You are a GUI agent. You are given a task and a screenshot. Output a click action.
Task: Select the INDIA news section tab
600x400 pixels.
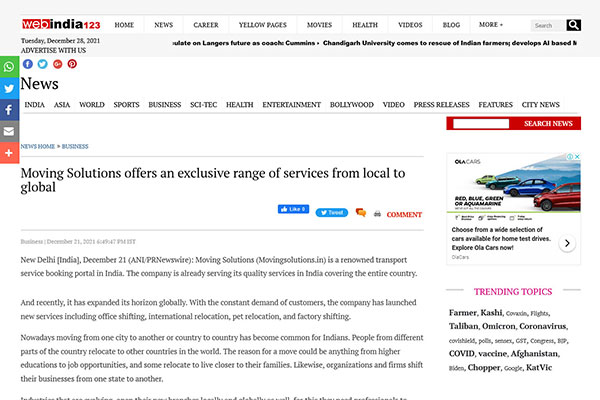[34, 104]
